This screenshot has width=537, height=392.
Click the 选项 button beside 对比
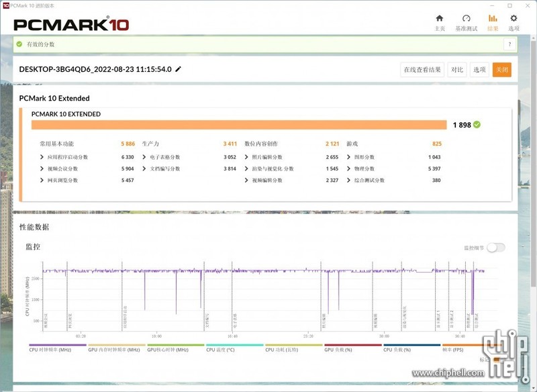[x=479, y=70]
